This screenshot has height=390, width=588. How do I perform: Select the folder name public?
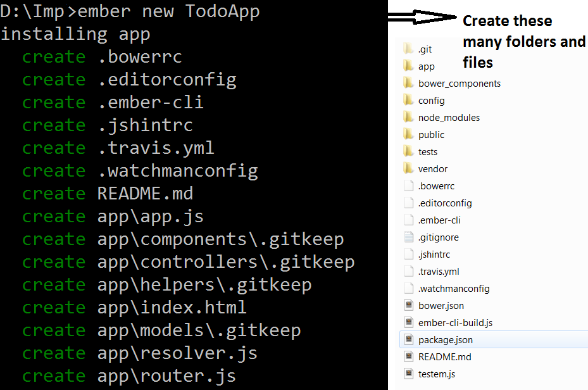[x=431, y=135]
